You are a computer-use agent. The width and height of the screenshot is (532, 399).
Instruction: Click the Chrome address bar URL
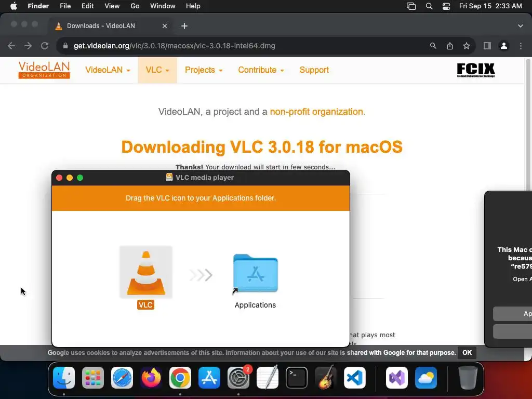175,46
